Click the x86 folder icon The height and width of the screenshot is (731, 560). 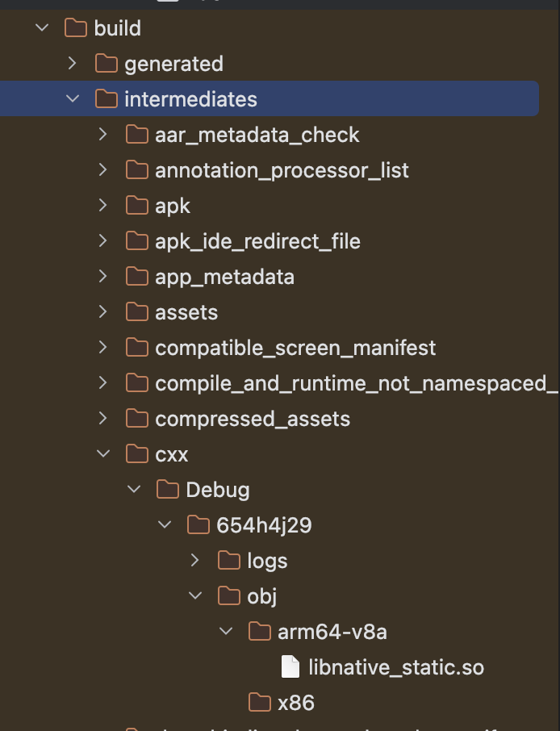260,703
